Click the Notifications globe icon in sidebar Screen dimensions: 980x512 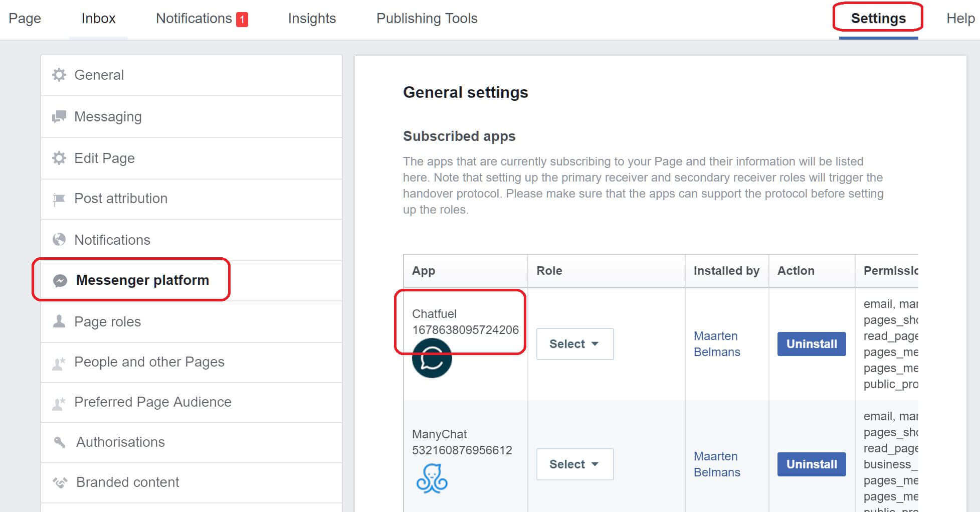coord(59,240)
